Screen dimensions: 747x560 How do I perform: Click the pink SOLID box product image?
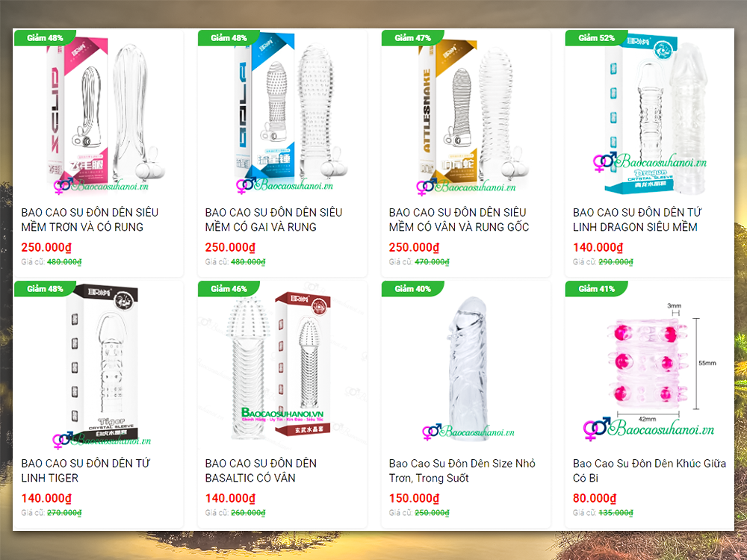tap(99, 114)
